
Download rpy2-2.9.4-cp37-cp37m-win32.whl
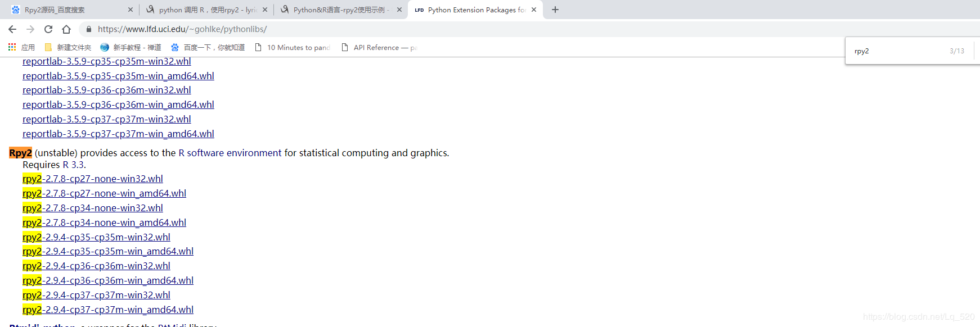click(96, 295)
